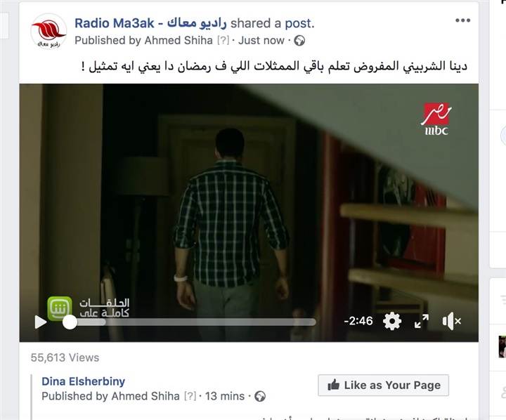
Task: Click Like as Your Page button
Action: pyautogui.click(x=384, y=385)
